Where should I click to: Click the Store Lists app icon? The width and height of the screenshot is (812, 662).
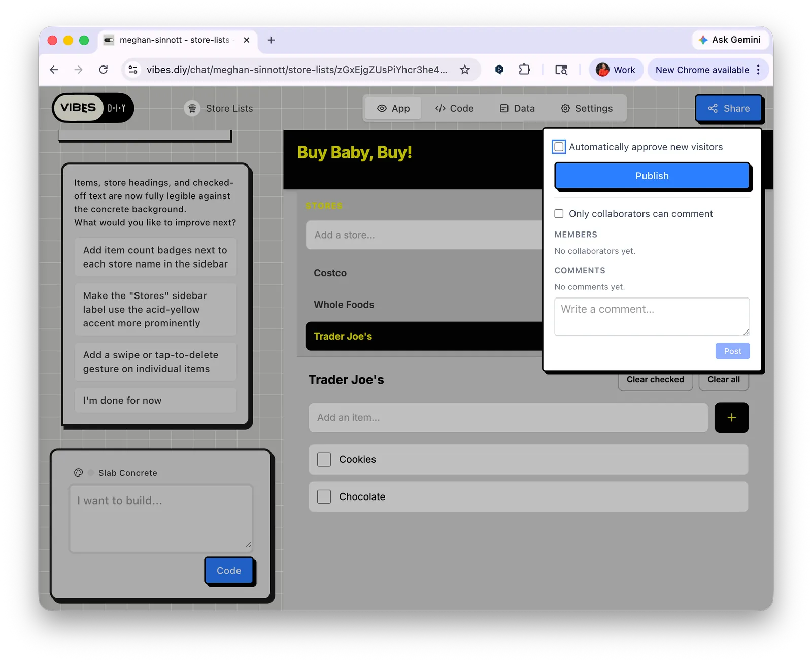[x=192, y=108]
